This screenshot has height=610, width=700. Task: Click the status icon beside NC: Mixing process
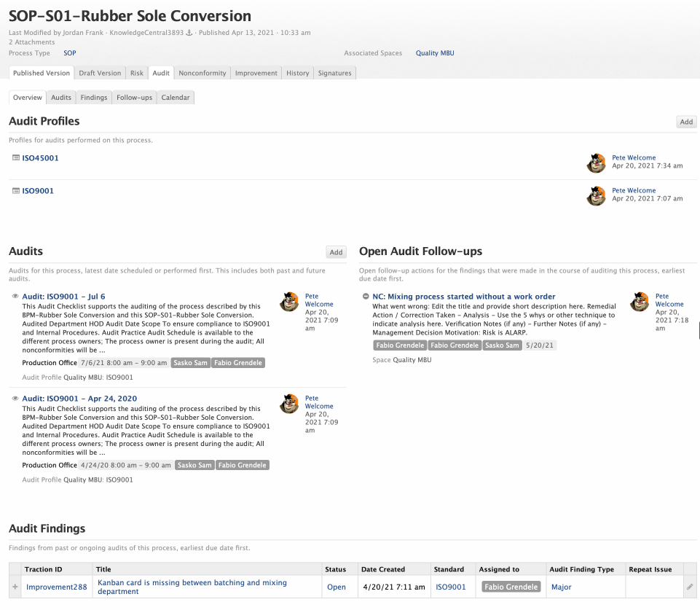(366, 297)
